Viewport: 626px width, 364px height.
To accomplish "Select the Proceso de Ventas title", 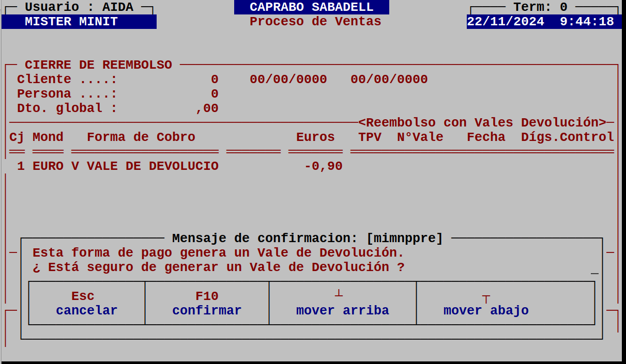I will pyautogui.click(x=315, y=21).
